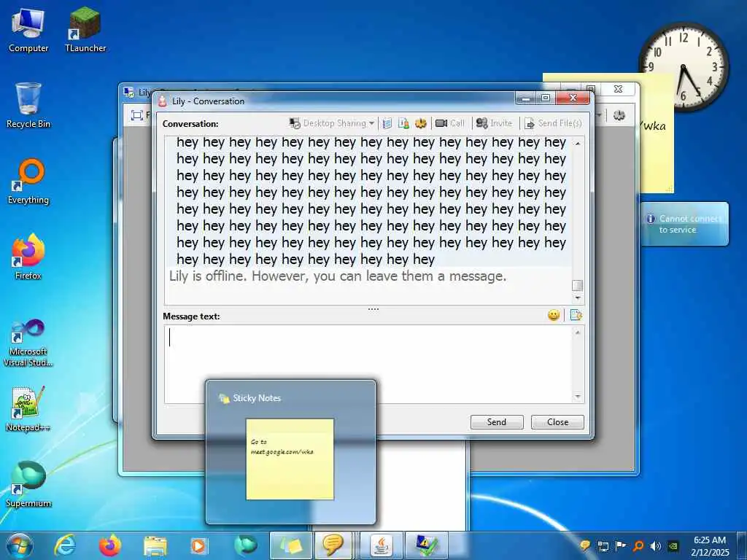
Task: Open the media player taskbar icon
Action: point(199,545)
